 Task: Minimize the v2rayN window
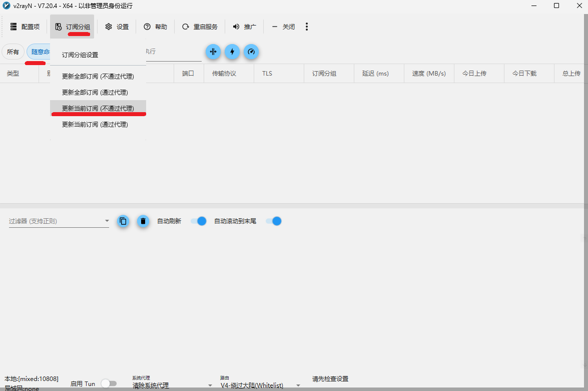pyautogui.click(x=534, y=6)
